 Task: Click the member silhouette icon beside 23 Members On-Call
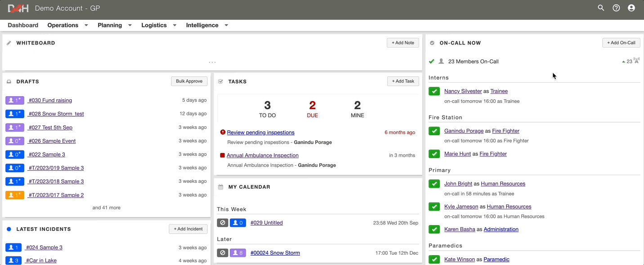[x=441, y=61]
